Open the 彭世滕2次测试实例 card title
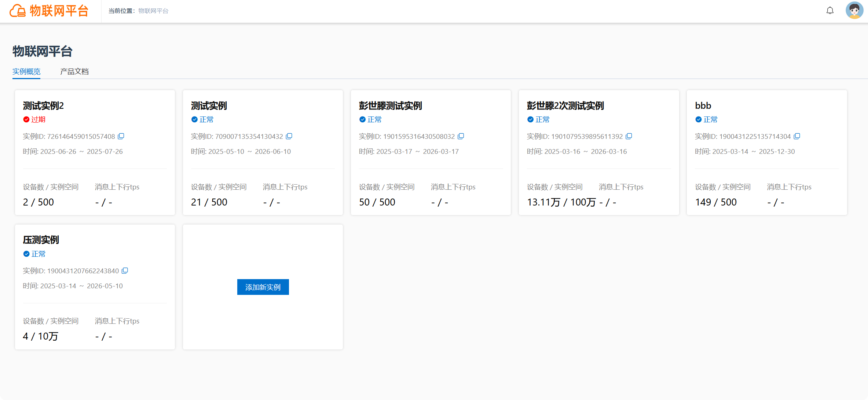This screenshot has width=868, height=400. click(x=565, y=105)
